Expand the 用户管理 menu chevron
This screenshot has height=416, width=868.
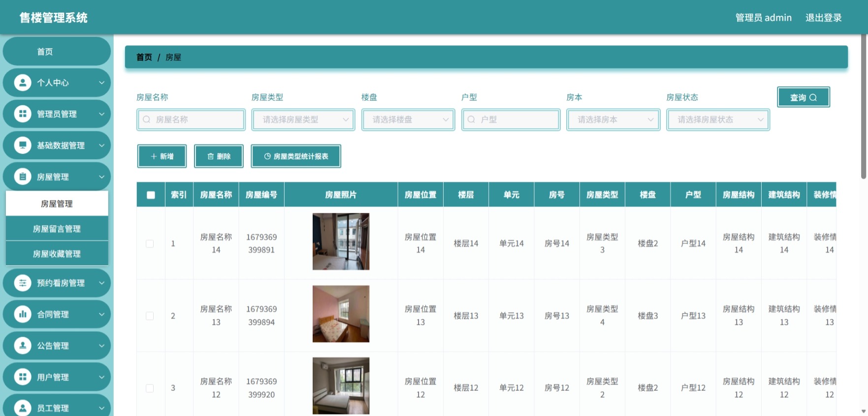click(x=101, y=377)
